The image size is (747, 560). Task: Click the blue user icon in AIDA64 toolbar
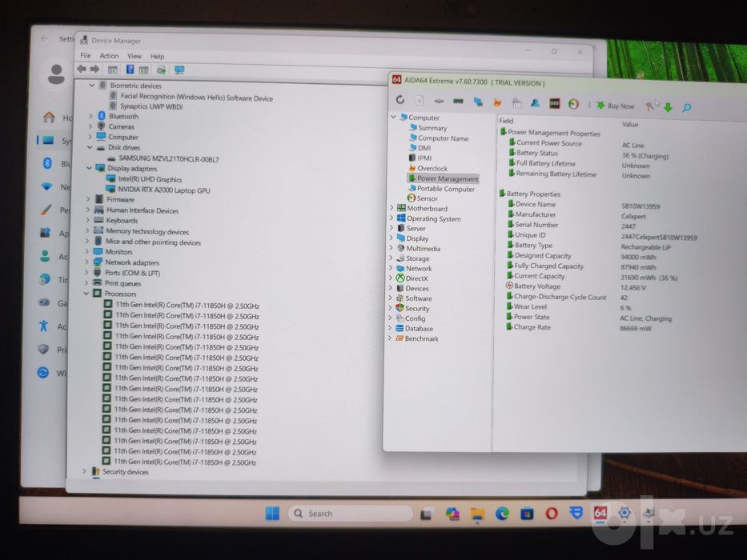[536, 103]
